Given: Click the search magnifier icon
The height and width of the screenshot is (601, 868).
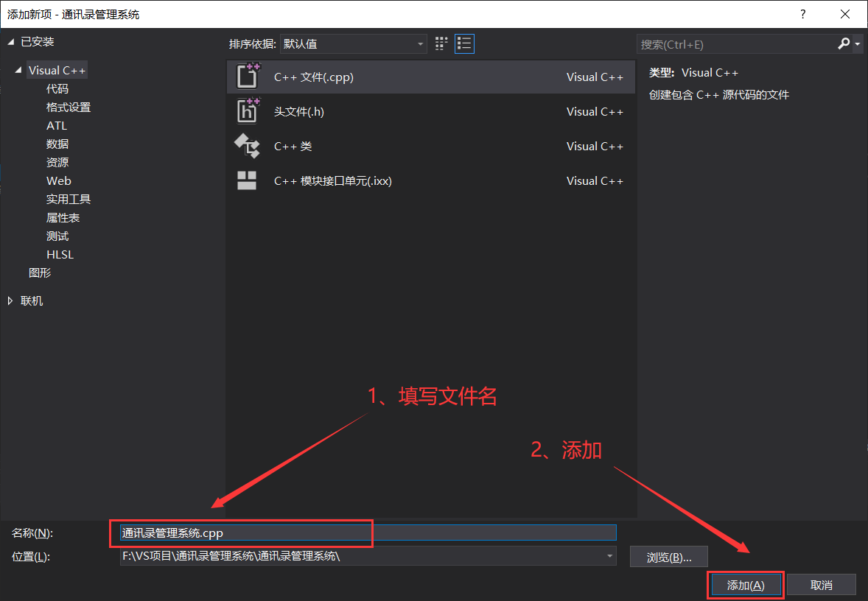Looking at the screenshot, I should pos(843,44).
